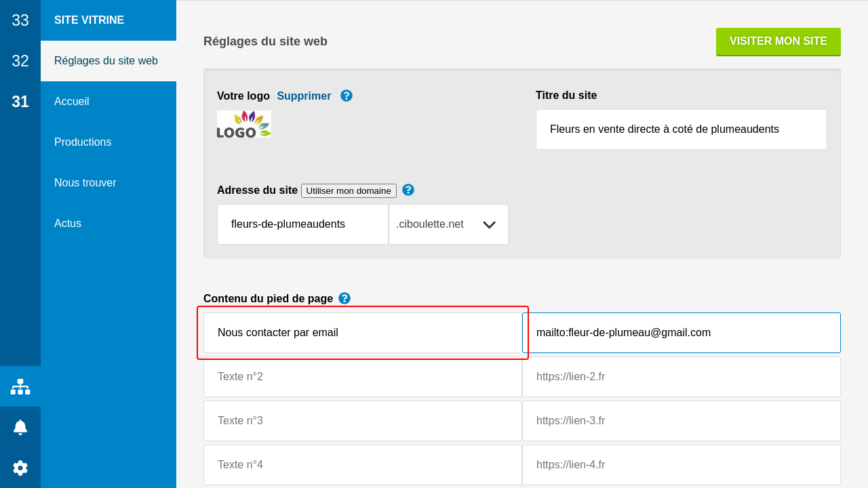Viewport: 868px width, 488px height.
Task: Focus the Titre du site text field
Action: tap(681, 129)
